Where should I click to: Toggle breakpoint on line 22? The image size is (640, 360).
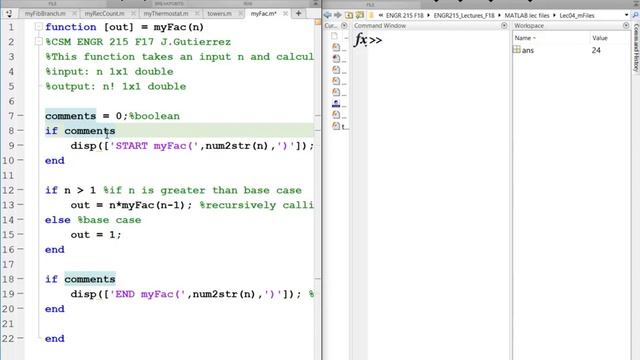tap(20, 338)
